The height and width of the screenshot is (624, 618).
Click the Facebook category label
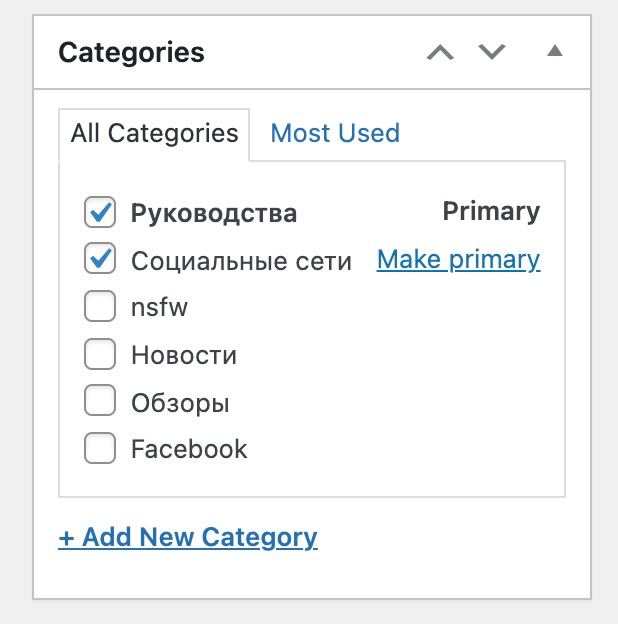(189, 449)
